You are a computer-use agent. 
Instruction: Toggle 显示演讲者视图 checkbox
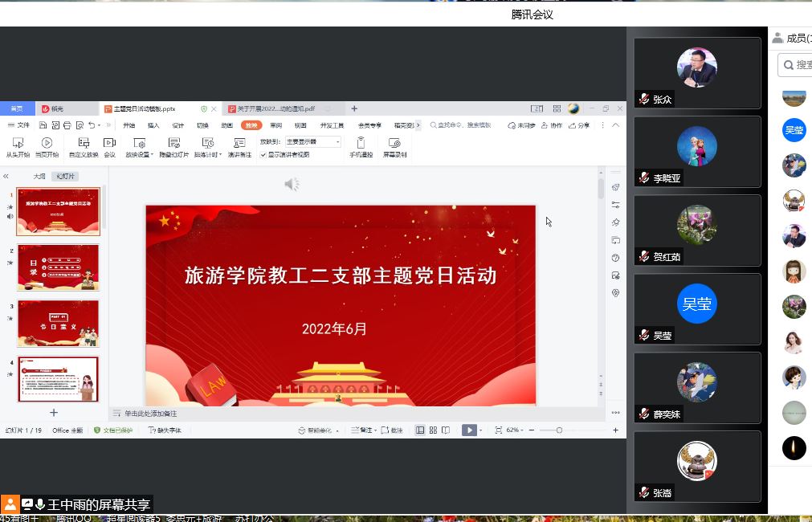[263, 155]
